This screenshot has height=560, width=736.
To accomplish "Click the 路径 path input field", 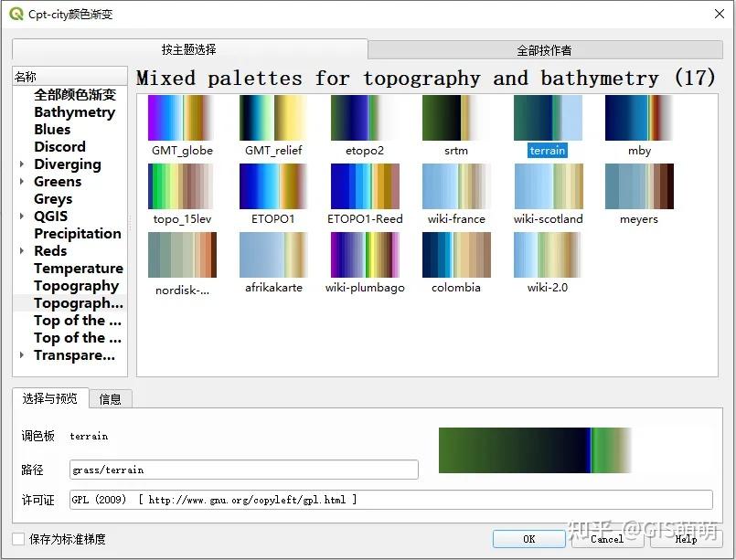I will point(243,470).
